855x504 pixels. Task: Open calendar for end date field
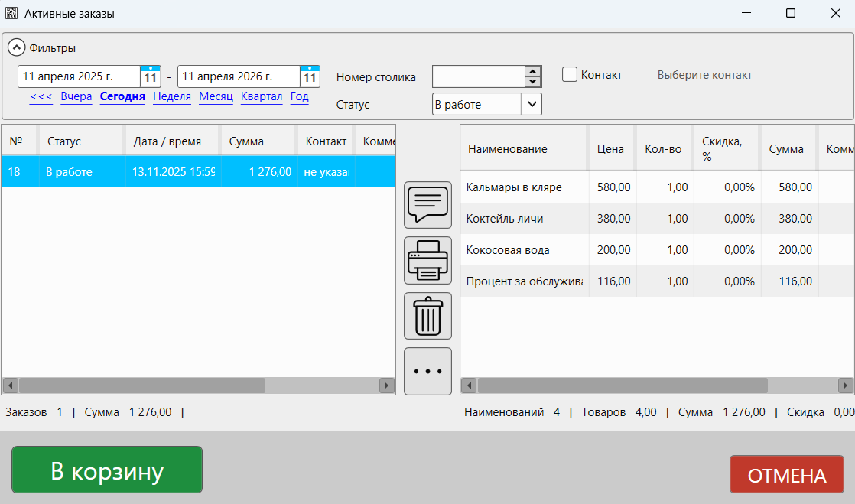(x=310, y=76)
